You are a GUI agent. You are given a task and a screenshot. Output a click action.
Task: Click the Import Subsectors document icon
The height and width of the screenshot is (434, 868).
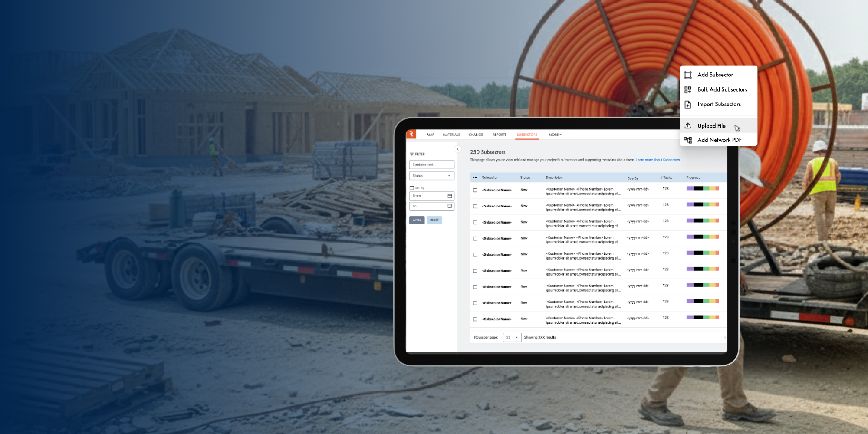click(688, 105)
